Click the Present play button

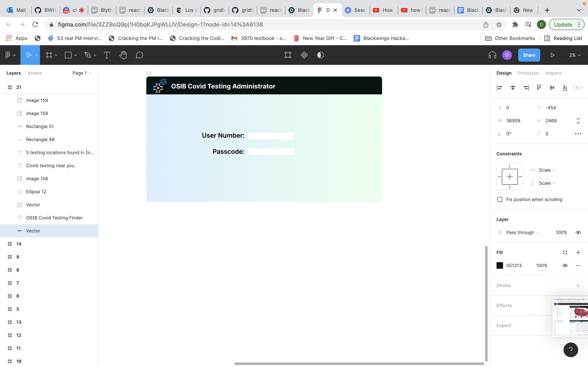[x=552, y=55]
